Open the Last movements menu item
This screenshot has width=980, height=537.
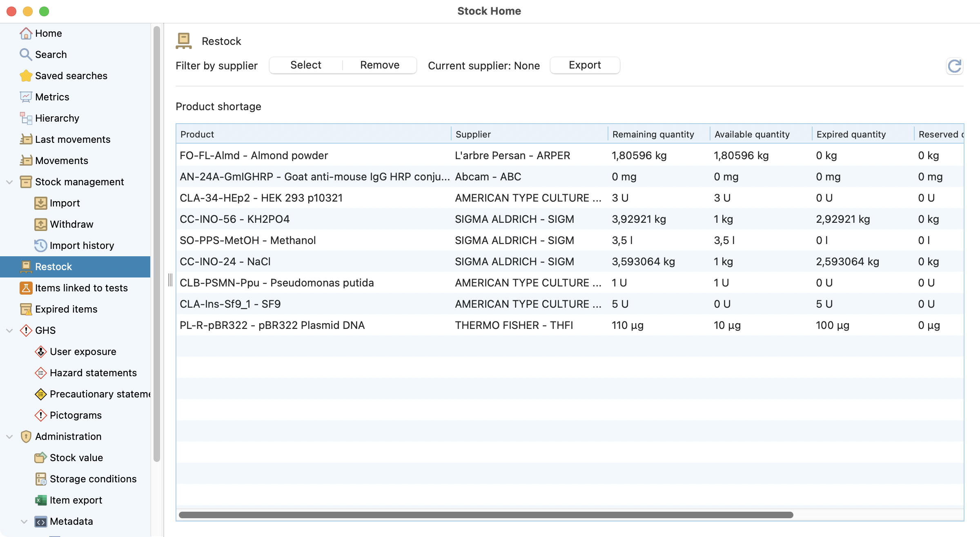coord(73,140)
